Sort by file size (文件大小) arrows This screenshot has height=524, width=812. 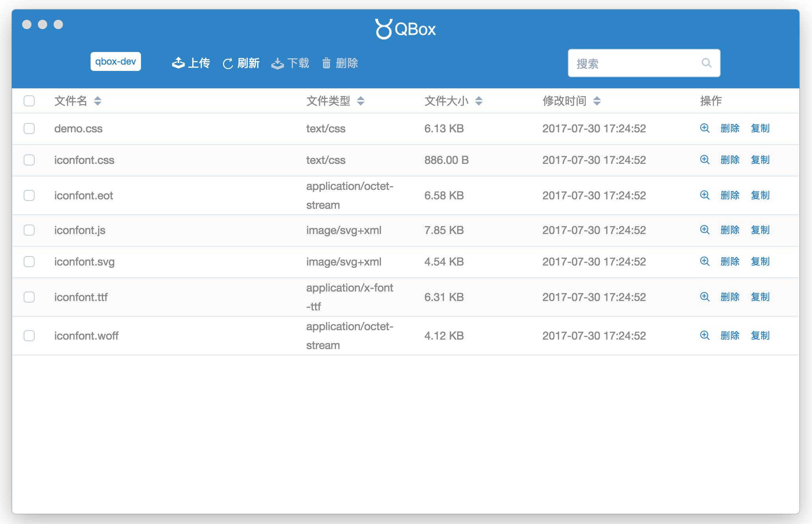[x=478, y=101]
